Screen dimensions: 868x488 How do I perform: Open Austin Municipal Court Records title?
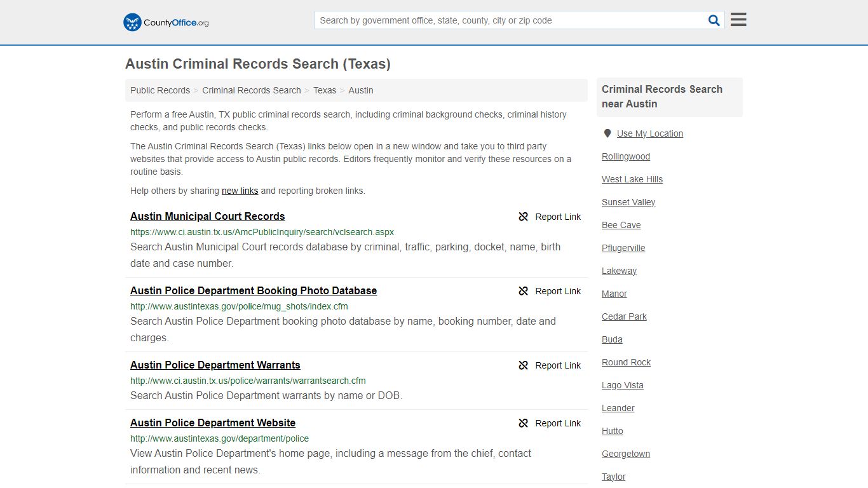[x=208, y=216]
